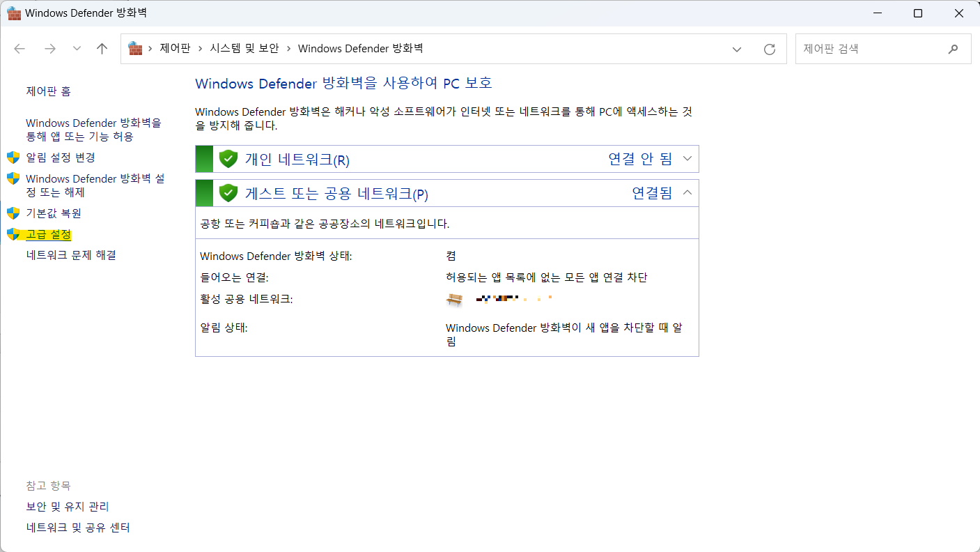980x552 pixels.
Task: Click 활성 공용 네트워크 label
Action: [x=246, y=299]
